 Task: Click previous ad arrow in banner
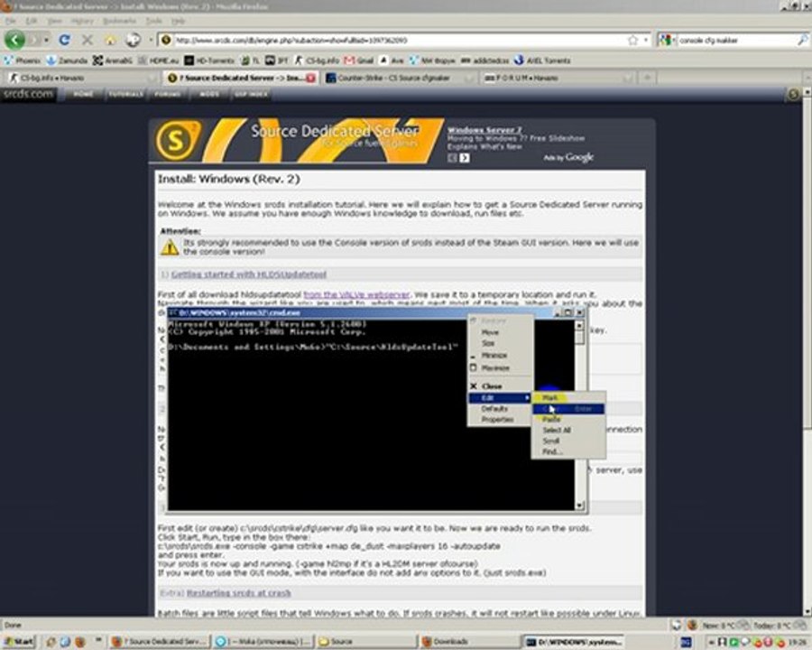(x=453, y=158)
